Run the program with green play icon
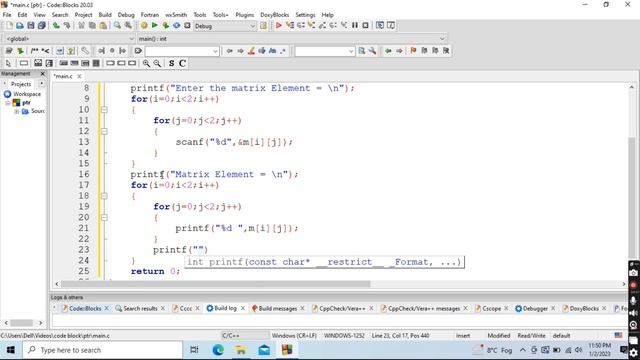The width and height of the screenshot is (640, 360). [155, 26]
